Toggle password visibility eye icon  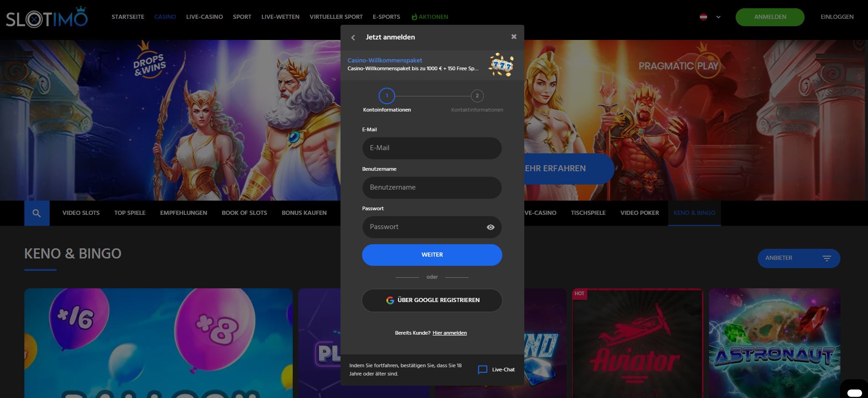pyautogui.click(x=491, y=227)
